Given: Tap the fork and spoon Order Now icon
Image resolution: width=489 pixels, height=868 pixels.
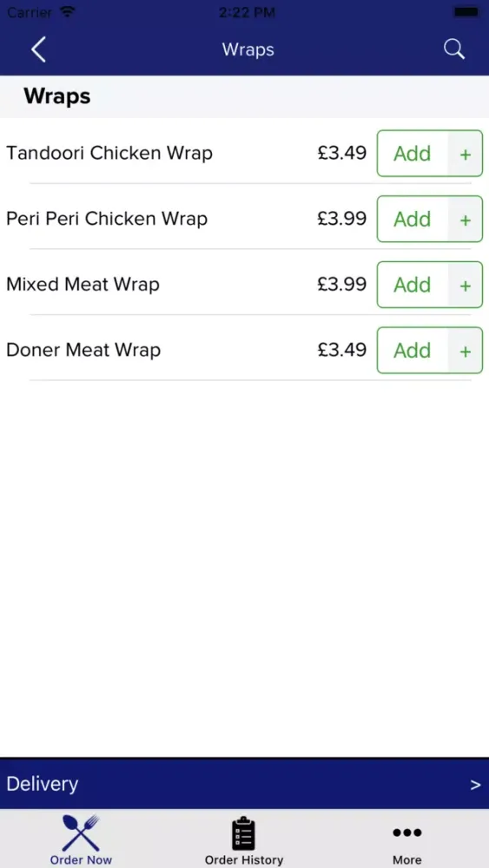Looking at the screenshot, I should coord(81,832).
